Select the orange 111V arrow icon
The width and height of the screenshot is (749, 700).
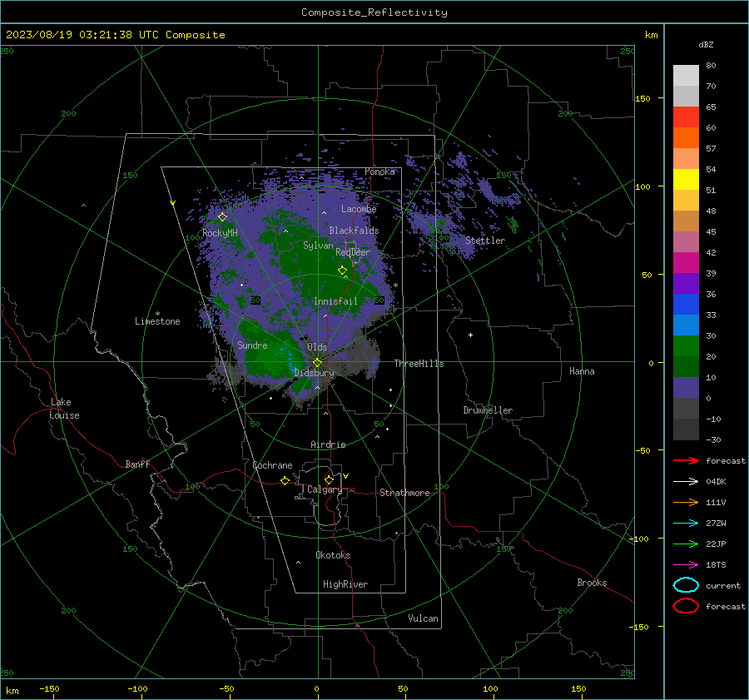click(686, 502)
